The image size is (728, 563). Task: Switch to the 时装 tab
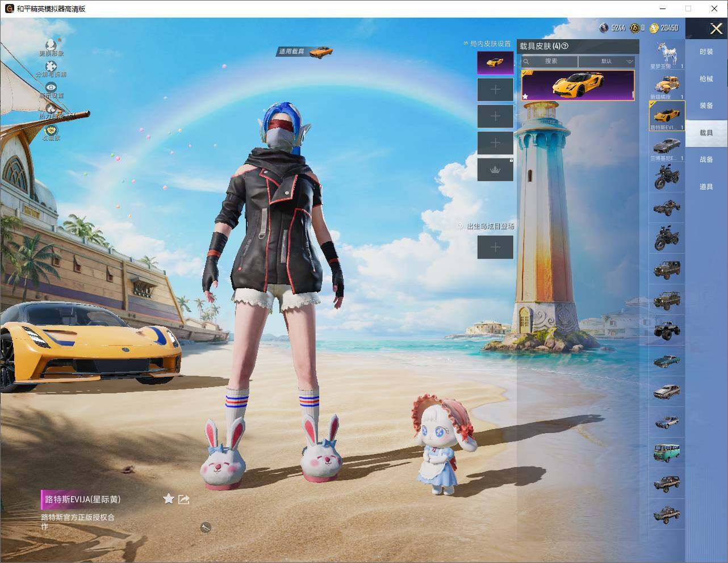click(706, 52)
